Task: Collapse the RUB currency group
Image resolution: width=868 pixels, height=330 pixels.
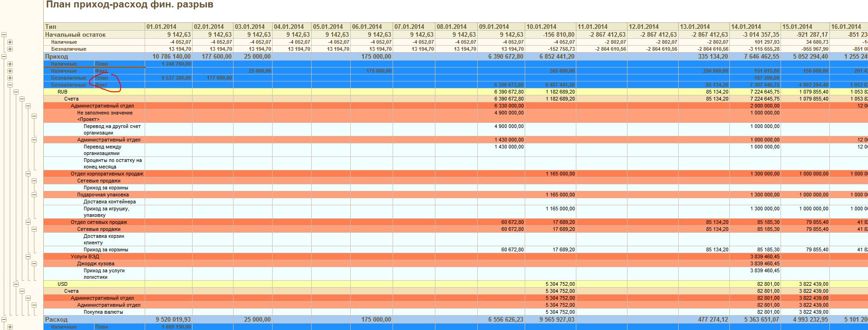Action: pyautogui.click(x=16, y=92)
